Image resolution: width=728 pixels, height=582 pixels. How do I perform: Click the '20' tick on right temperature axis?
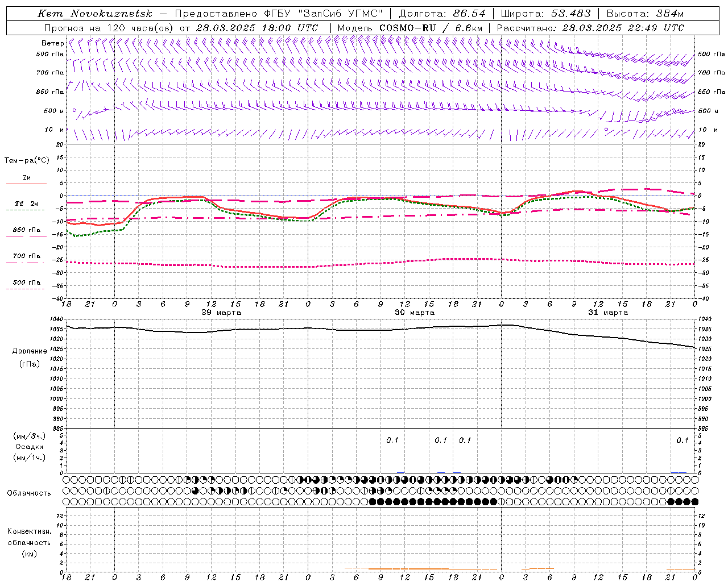[701, 144]
